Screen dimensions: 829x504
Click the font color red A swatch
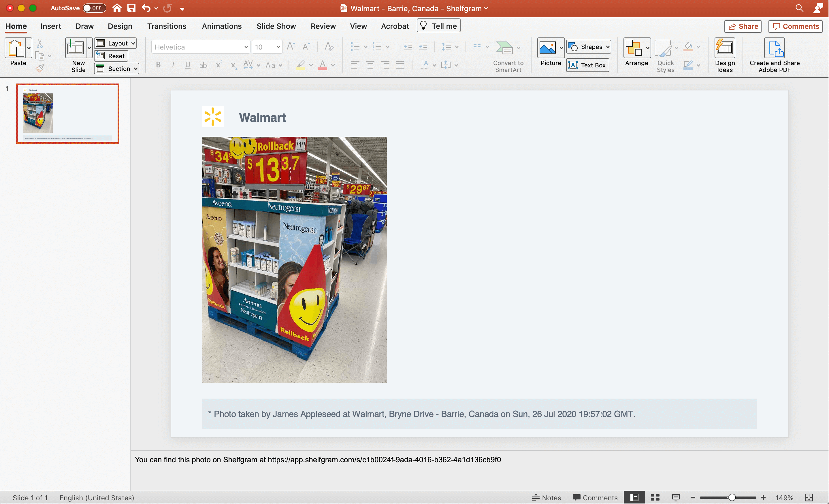(x=322, y=65)
